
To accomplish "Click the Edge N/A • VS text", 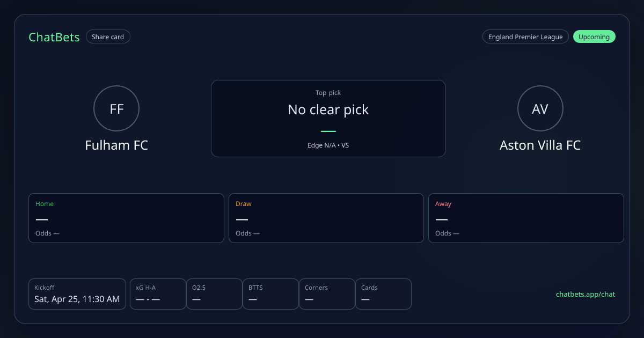I will click(328, 145).
